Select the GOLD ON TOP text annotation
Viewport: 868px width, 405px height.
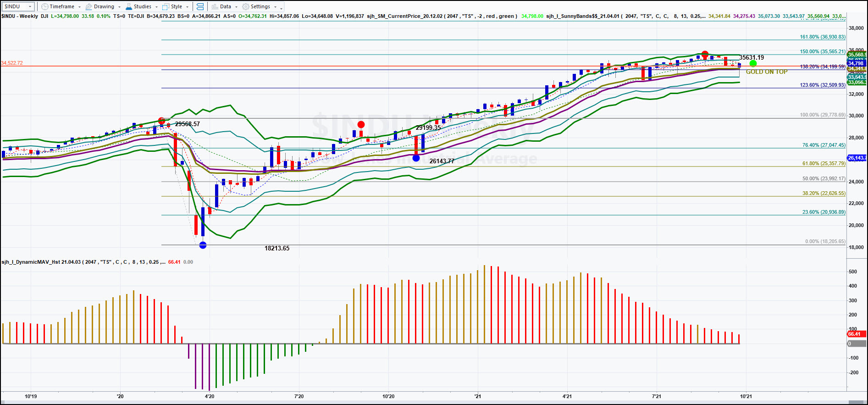[767, 72]
